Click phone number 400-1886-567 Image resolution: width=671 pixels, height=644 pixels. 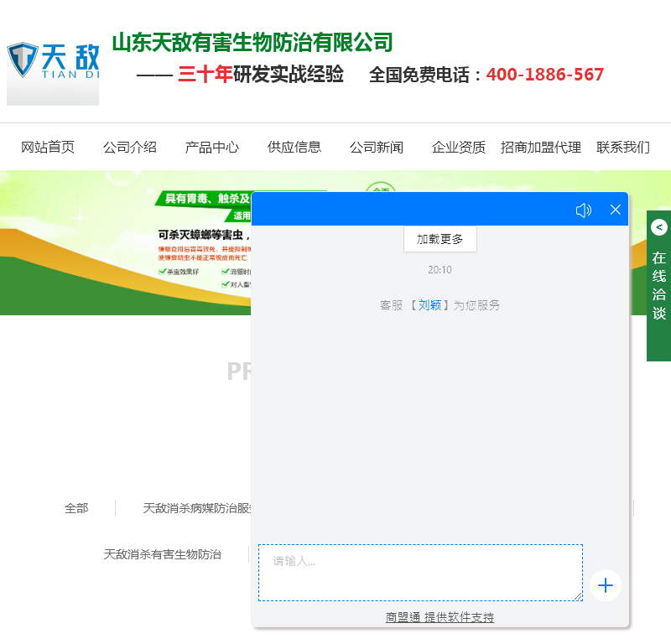(544, 75)
